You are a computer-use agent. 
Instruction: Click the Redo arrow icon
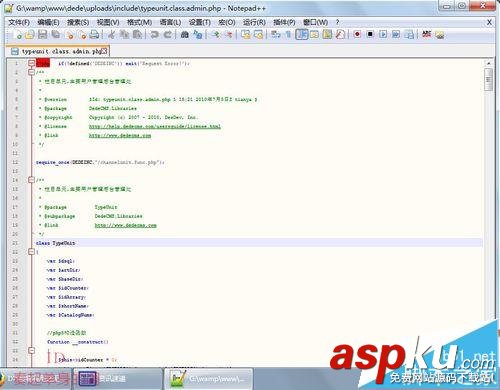[168, 34]
